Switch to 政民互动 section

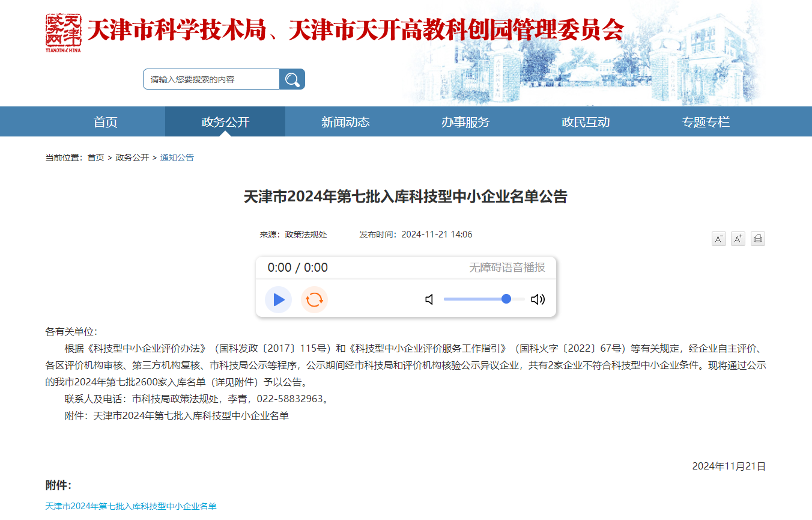coord(586,122)
